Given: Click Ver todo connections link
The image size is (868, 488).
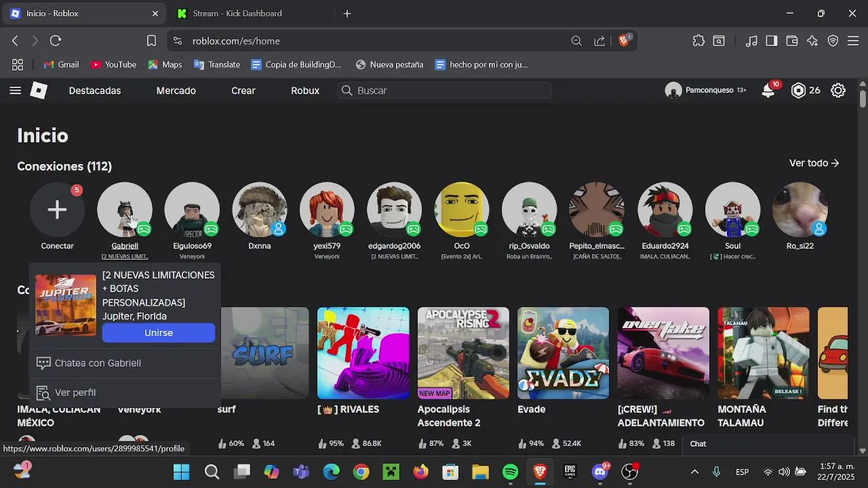Looking at the screenshot, I should (x=814, y=163).
